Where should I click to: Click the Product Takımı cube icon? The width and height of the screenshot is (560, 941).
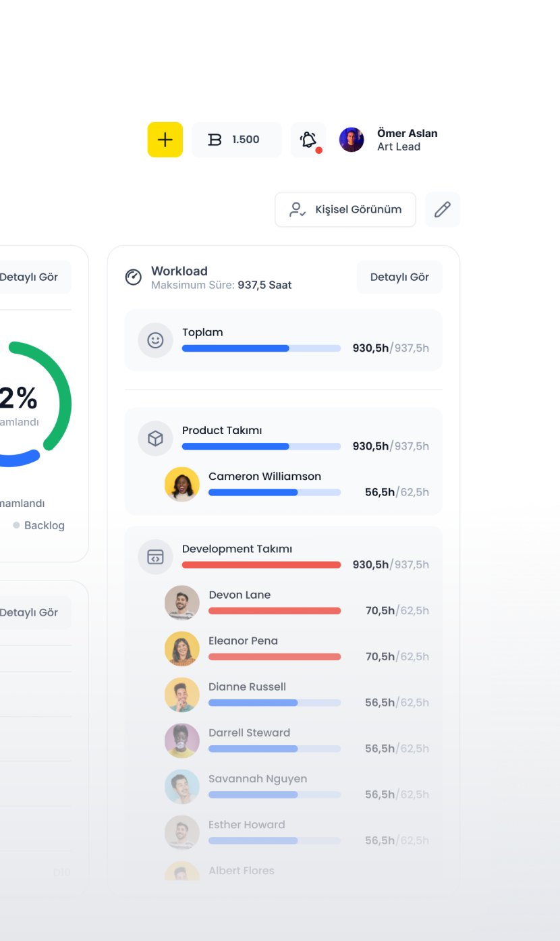point(155,439)
